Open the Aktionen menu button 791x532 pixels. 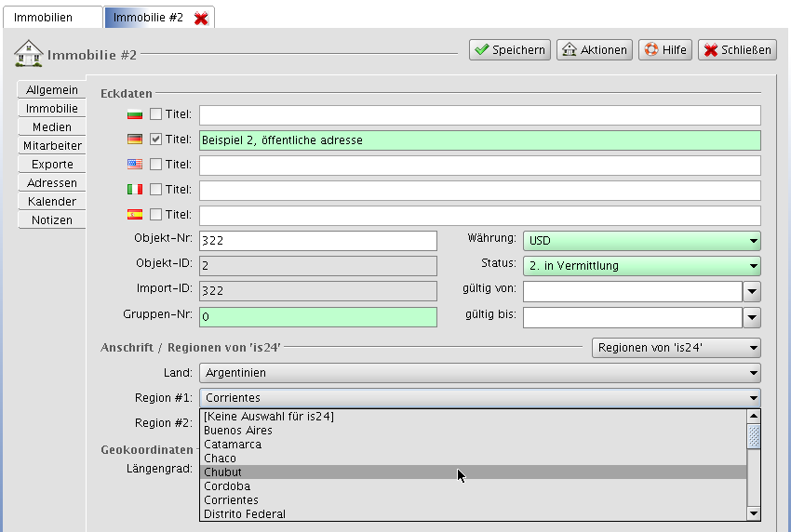click(x=595, y=50)
